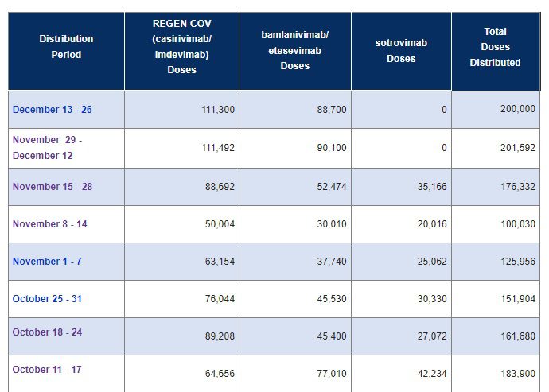Select the total 183,900
This screenshot has height=392, width=549.
[518, 374]
